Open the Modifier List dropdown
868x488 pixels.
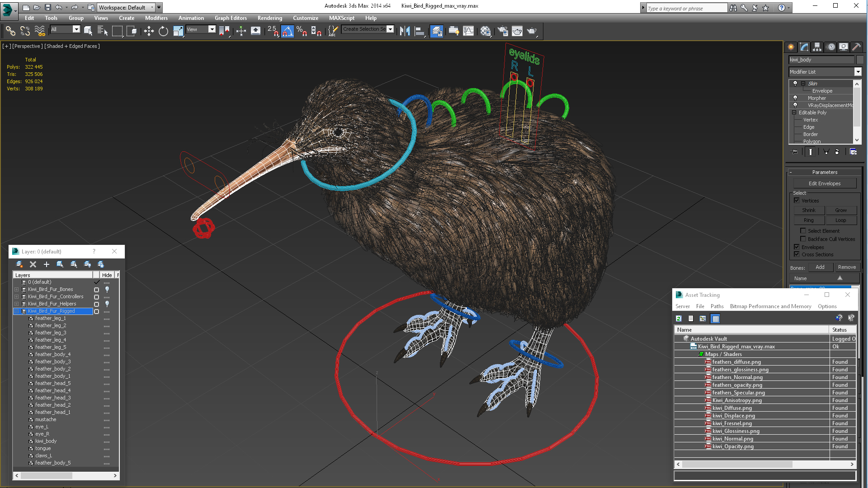(x=858, y=72)
